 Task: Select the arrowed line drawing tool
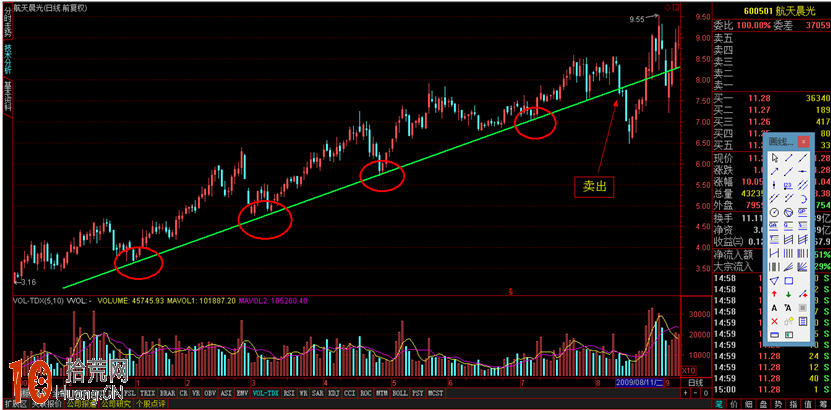pos(774,172)
